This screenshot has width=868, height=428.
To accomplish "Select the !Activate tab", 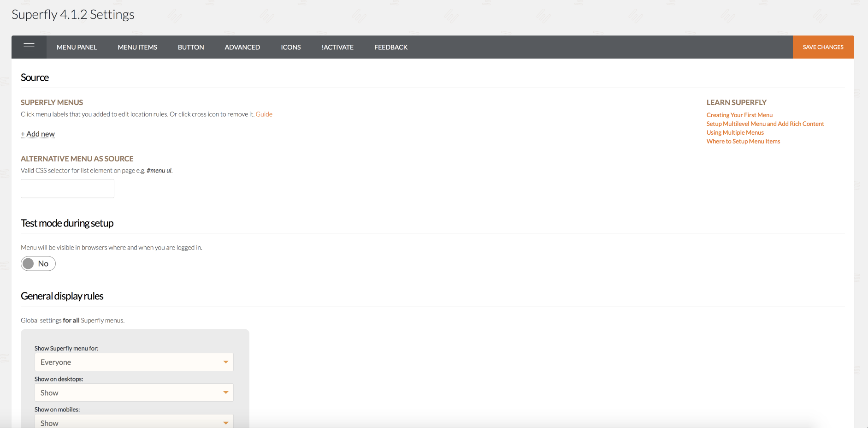I will (x=337, y=47).
